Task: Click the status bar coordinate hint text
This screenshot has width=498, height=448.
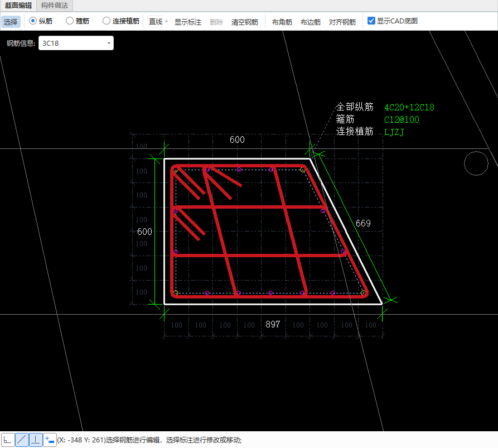Action: click(x=149, y=440)
